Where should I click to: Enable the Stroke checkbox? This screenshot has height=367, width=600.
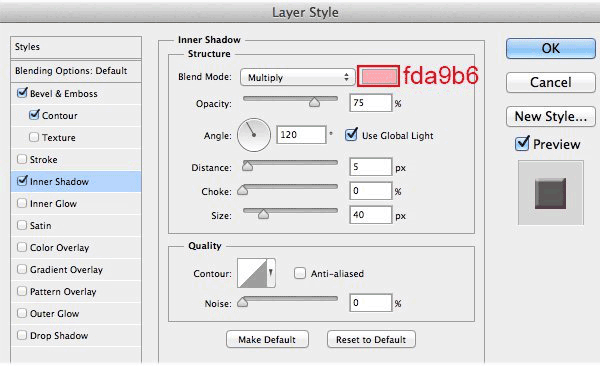tap(22, 159)
